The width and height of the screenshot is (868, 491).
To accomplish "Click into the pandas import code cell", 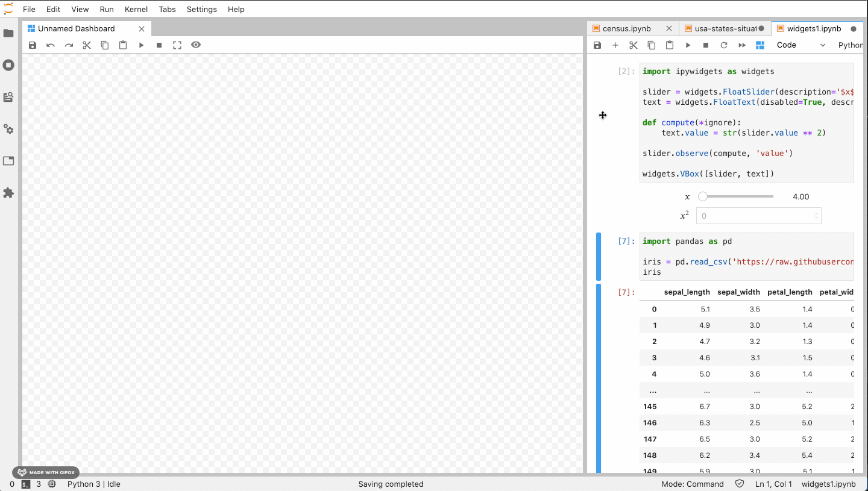I will coord(747,257).
